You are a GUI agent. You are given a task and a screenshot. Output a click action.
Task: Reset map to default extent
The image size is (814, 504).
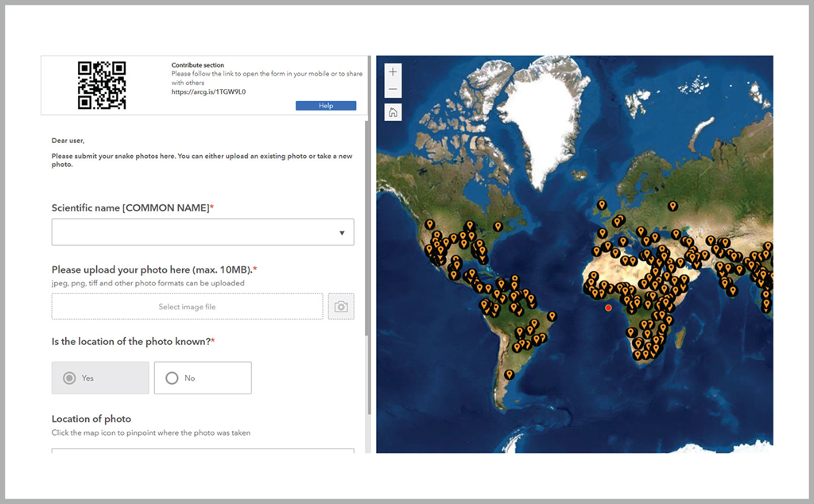pyautogui.click(x=393, y=112)
